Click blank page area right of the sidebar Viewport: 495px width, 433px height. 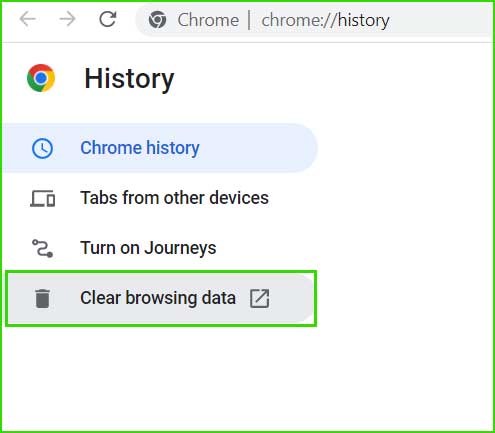[405, 217]
